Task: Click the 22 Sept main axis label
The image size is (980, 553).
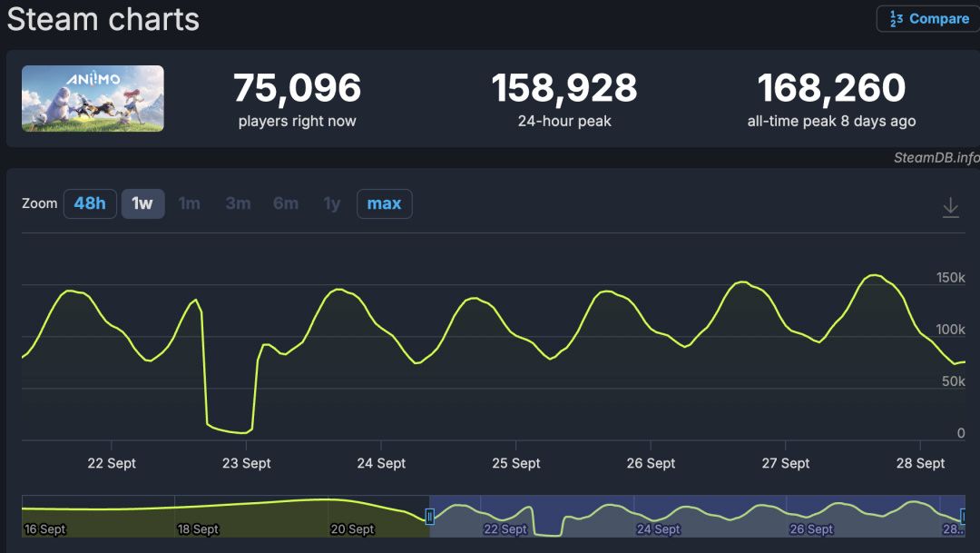Action: 112,463
